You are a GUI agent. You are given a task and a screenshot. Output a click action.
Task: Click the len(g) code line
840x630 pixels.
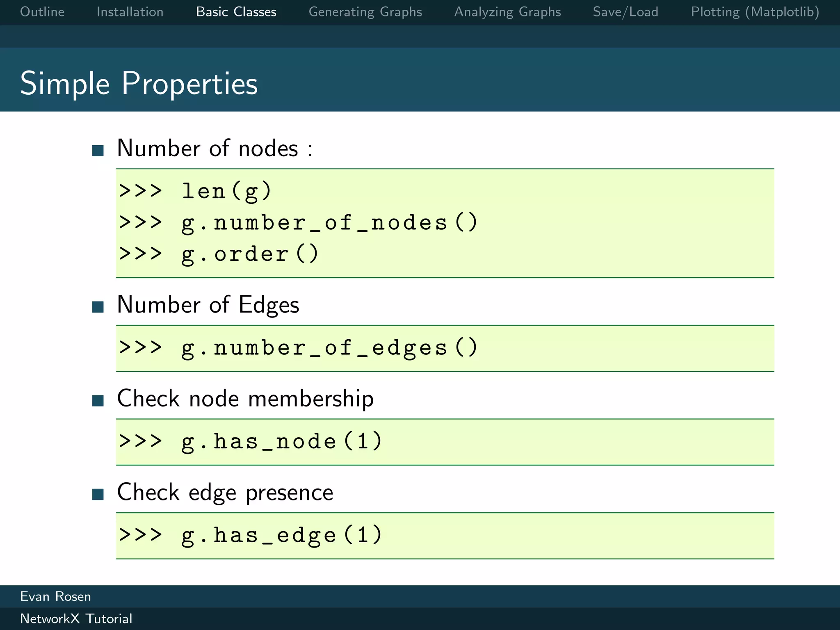[195, 191]
